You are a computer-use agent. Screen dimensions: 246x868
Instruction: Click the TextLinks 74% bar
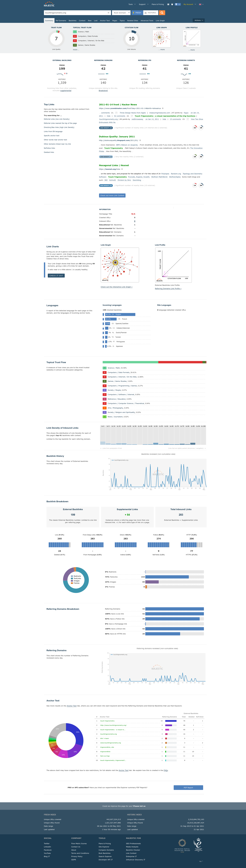coord(167,577)
